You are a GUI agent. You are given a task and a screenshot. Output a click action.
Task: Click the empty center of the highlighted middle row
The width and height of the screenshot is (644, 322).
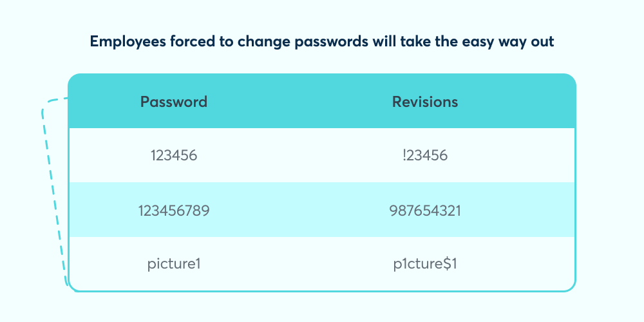pyautogui.click(x=299, y=210)
